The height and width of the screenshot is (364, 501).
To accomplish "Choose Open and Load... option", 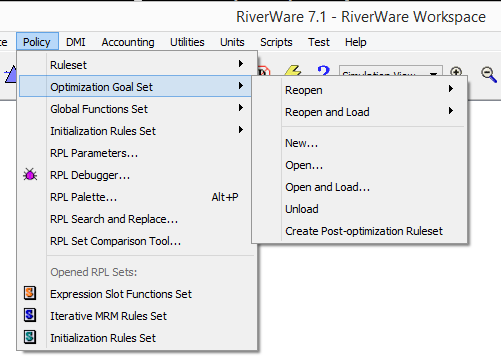I will [359, 187].
